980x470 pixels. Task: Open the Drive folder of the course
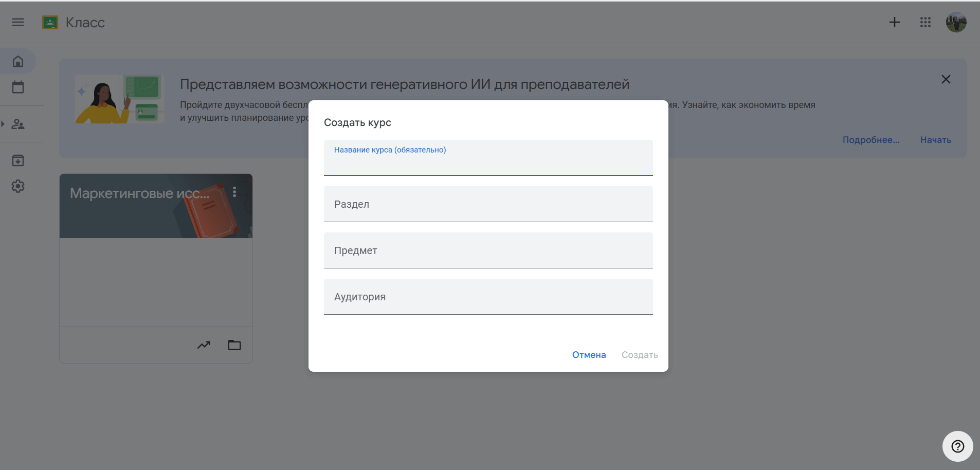234,345
